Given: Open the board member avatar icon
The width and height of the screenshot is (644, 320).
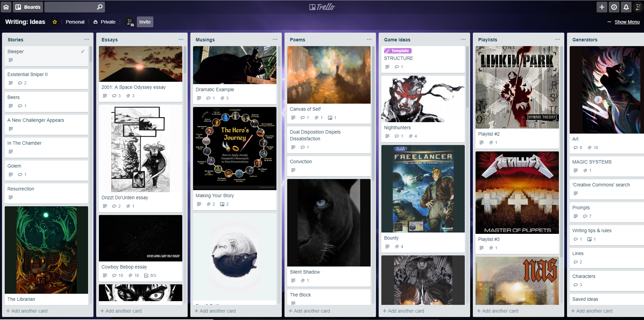Looking at the screenshot, I should click(x=129, y=22).
